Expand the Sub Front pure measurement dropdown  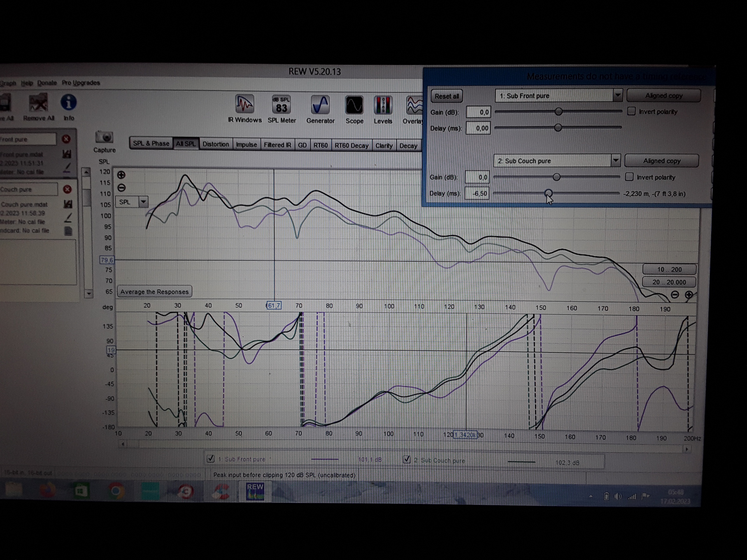[617, 95]
